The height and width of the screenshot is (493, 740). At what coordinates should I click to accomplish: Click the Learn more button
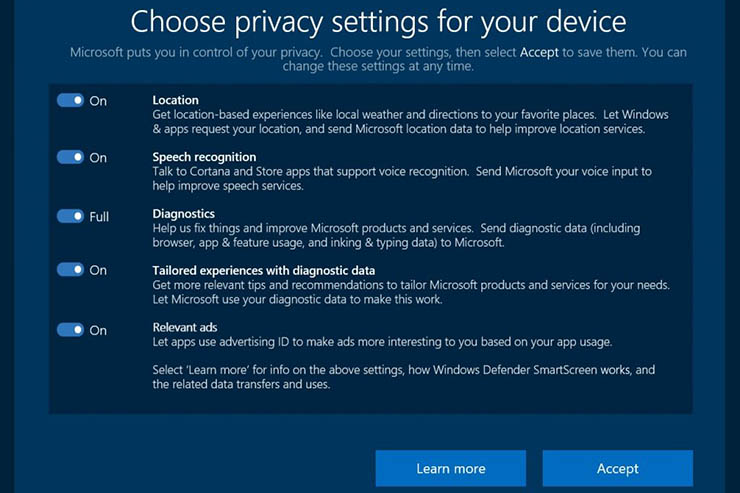450,468
